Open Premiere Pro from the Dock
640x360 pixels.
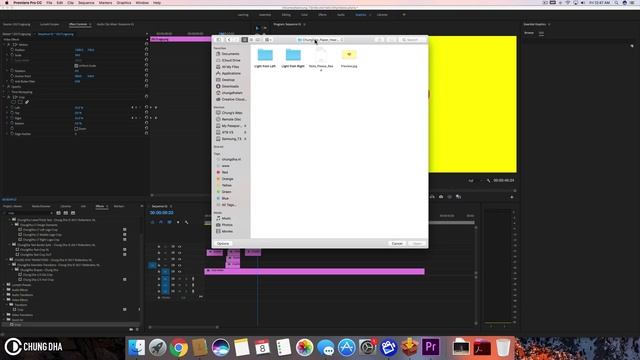[x=430, y=347]
